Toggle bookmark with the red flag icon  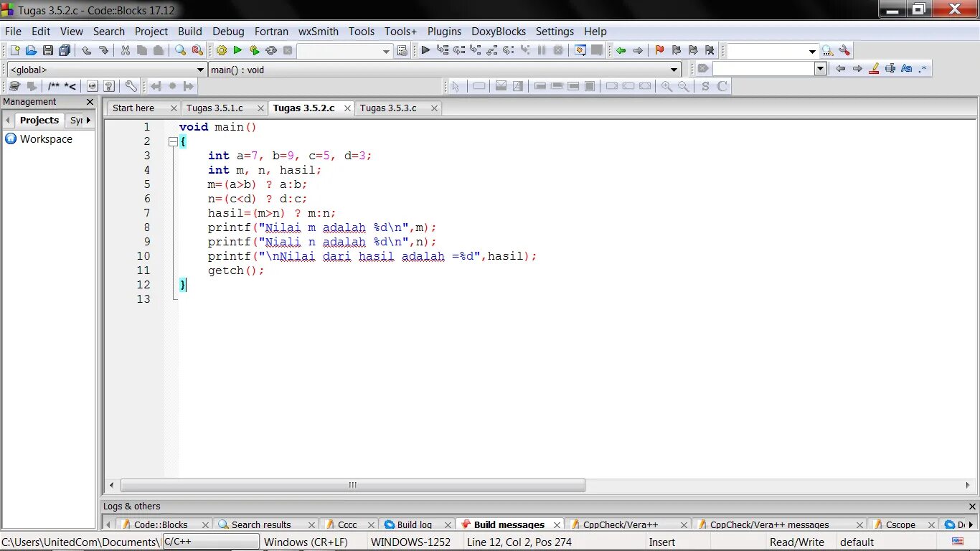point(659,50)
